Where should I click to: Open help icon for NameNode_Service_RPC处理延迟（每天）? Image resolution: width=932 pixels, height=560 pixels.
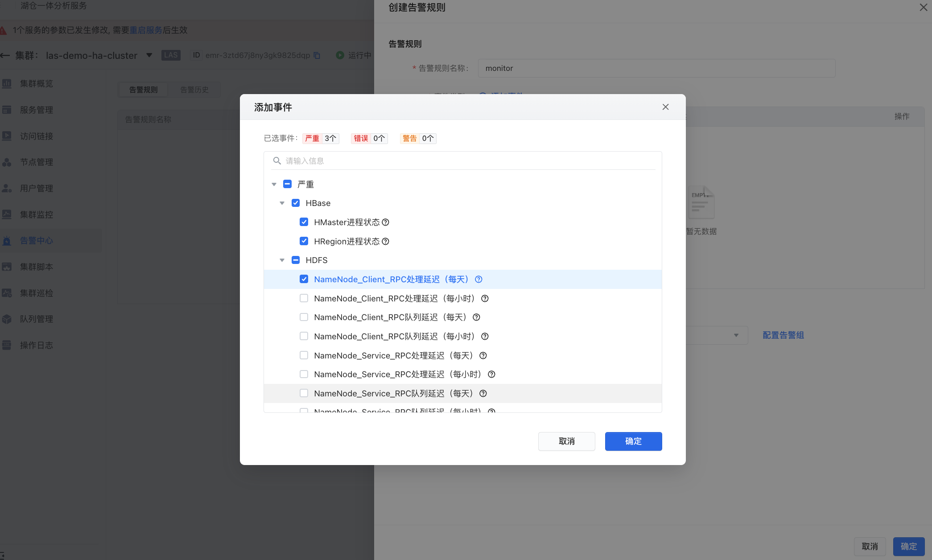483,355
